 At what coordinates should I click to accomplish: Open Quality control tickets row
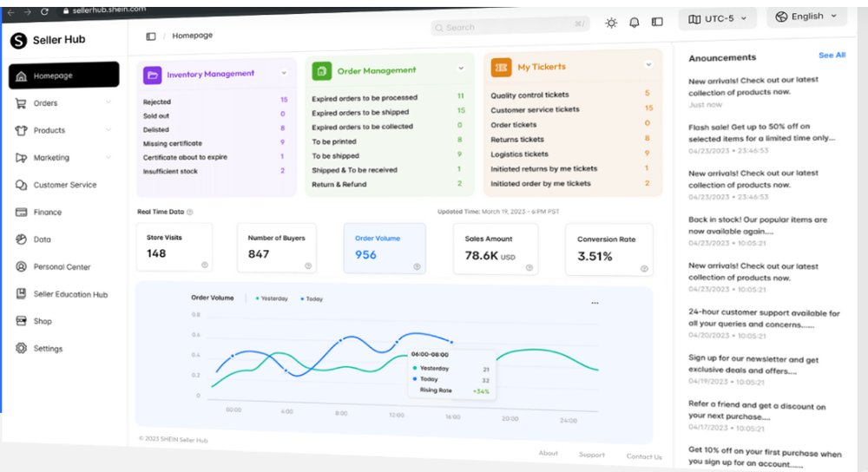click(572, 94)
